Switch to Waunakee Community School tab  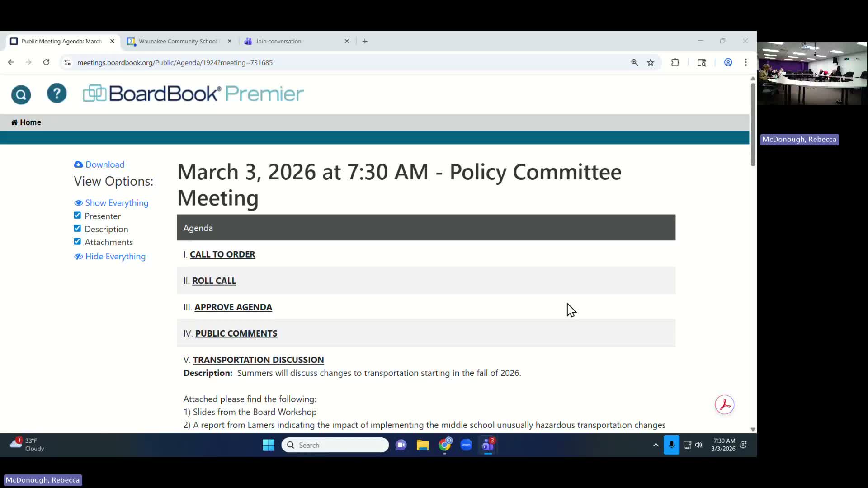pos(177,41)
